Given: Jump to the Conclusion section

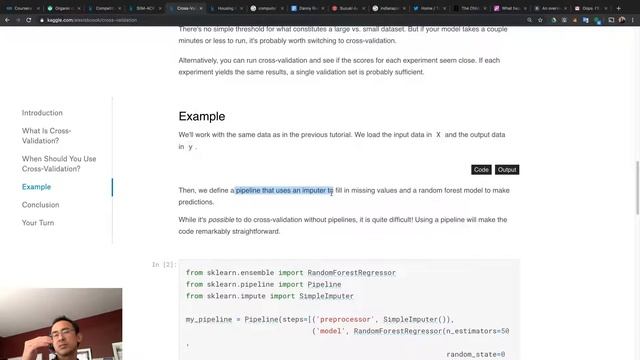Looking at the screenshot, I should click(x=40, y=205).
